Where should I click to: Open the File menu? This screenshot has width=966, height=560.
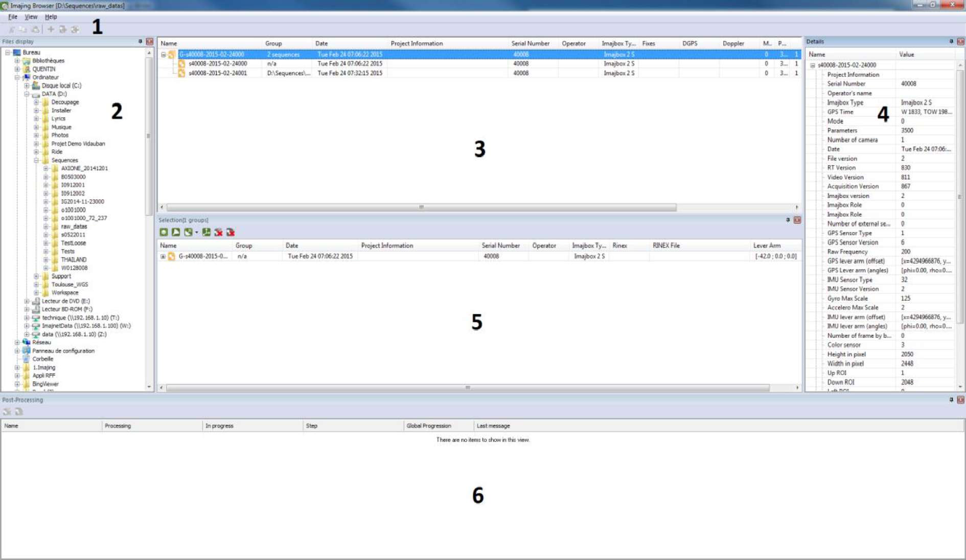point(13,17)
